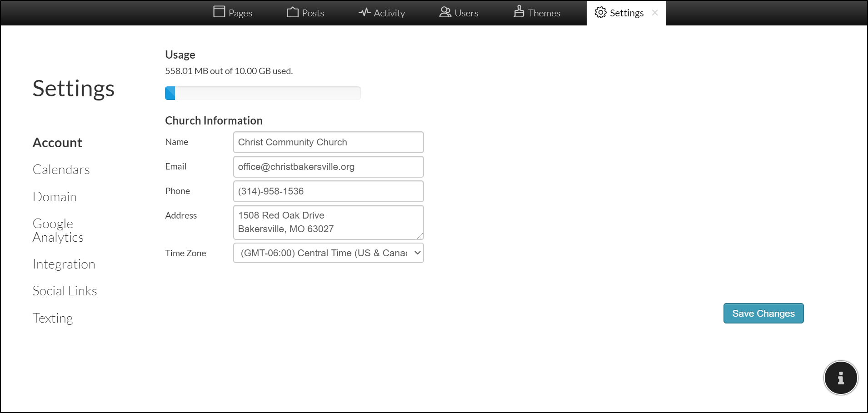Image resolution: width=868 pixels, height=413 pixels.
Task: Go to Domain settings
Action: pyautogui.click(x=55, y=197)
